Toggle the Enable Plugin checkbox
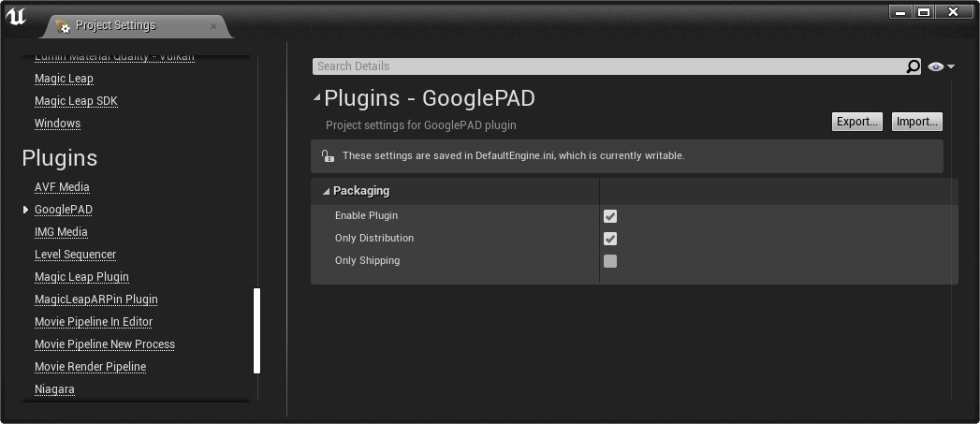Screen dimensions: 980x424 (x=610, y=216)
